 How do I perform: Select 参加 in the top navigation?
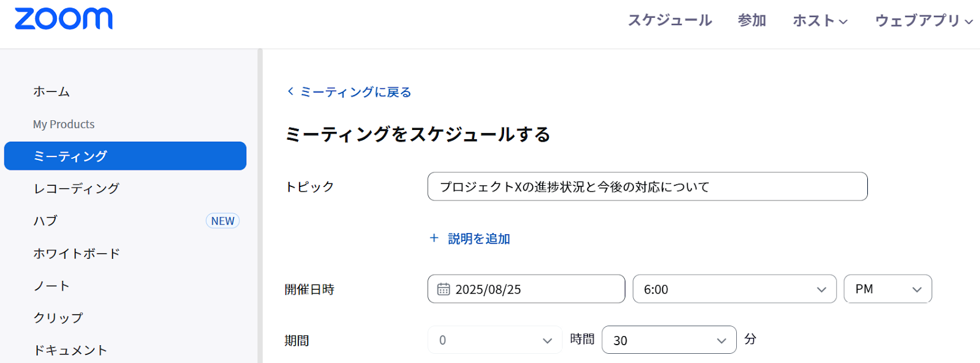[x=752, y=21]
